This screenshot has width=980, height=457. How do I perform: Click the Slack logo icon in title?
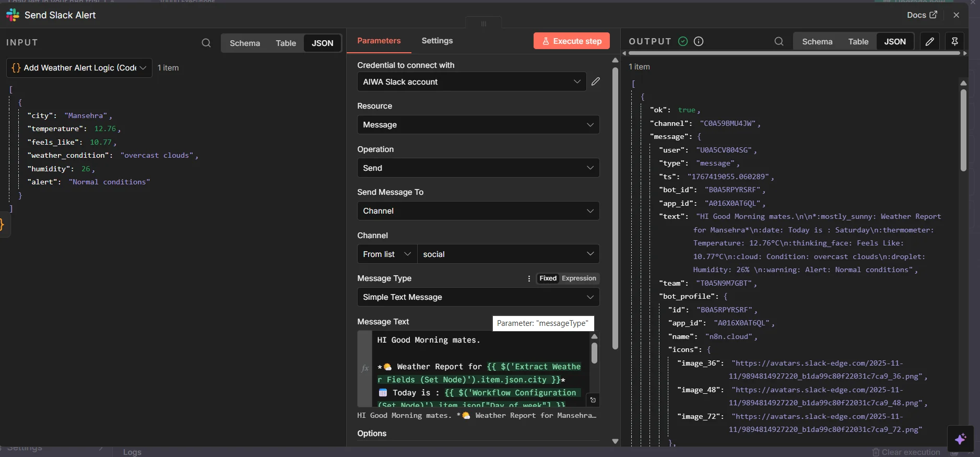[x=13, y=15]
